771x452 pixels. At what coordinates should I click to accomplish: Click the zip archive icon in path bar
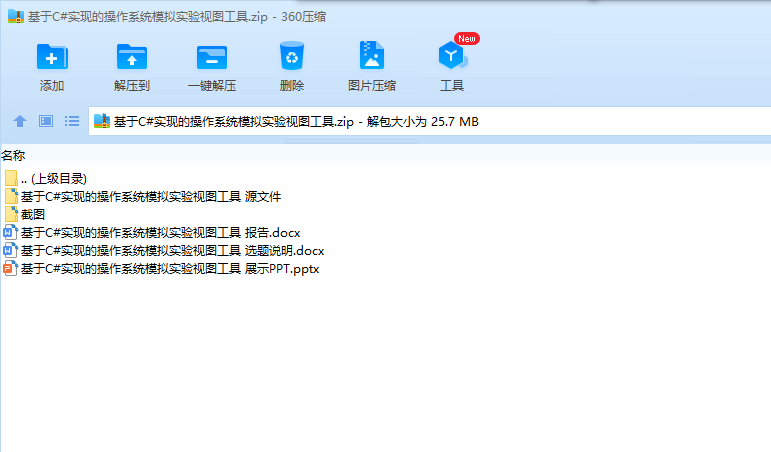101,121
